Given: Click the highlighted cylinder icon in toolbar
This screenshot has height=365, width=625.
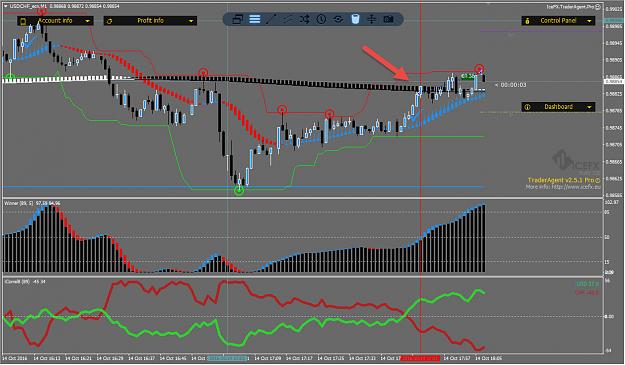Looking at the screenshot, I should click(355, 19).
